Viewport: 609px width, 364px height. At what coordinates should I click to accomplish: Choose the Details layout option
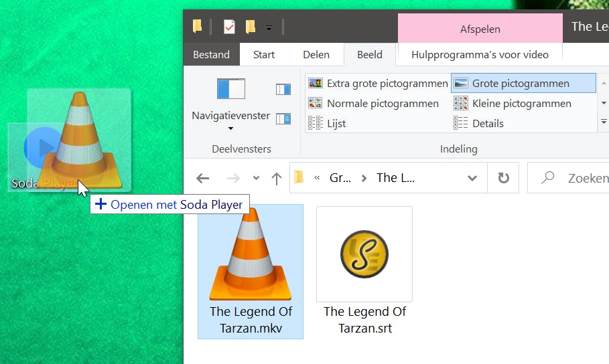pyautogui.click(x=479, y=123)
